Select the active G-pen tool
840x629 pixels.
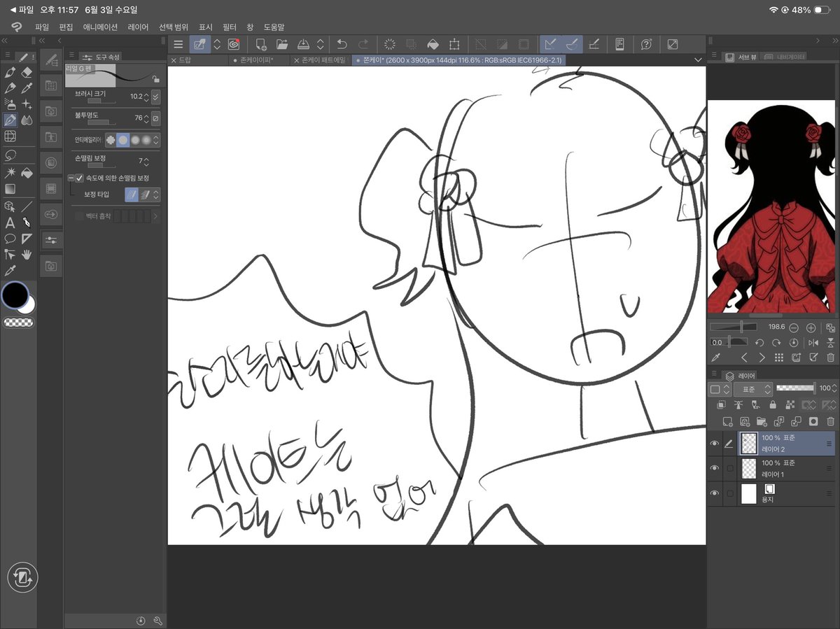click(x=10, y=120)
